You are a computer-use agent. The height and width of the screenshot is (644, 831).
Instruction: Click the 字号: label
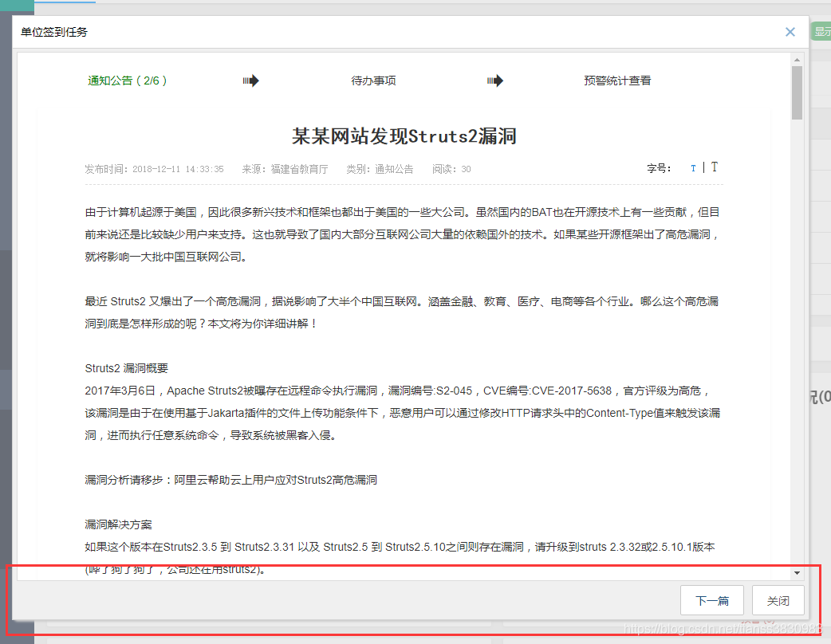[659, 168]
